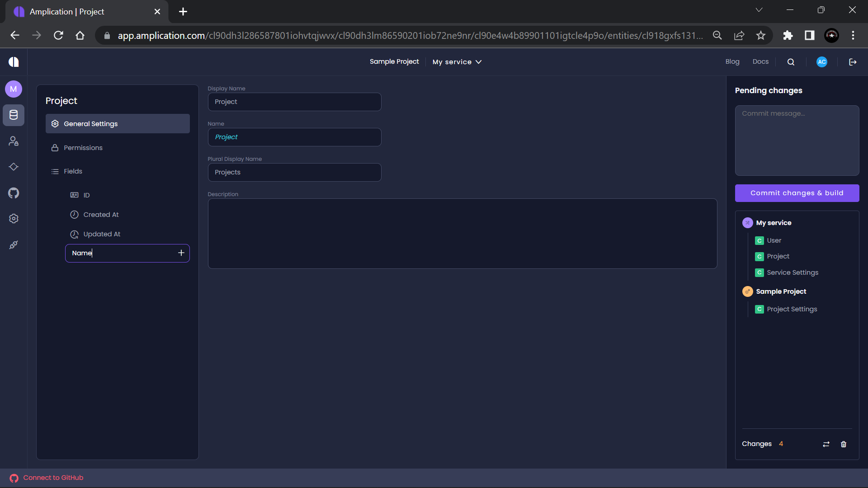Click the top bar search icon
868x488 pixels.
point(791,62)
